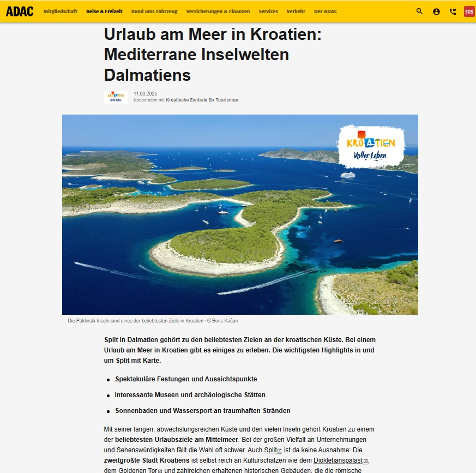The image size is (476, 473).
Task: Expand Versicherungen & Finanzen menu
Action: 218,11
